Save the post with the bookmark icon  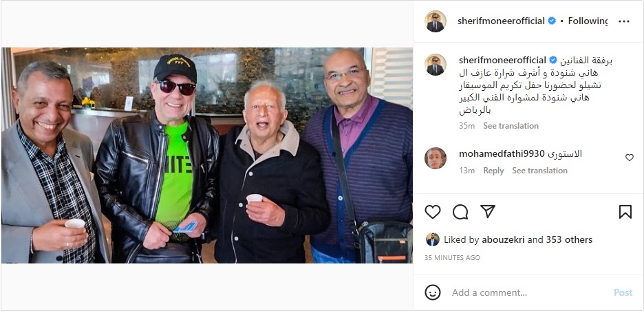click(x=625, y=212)
